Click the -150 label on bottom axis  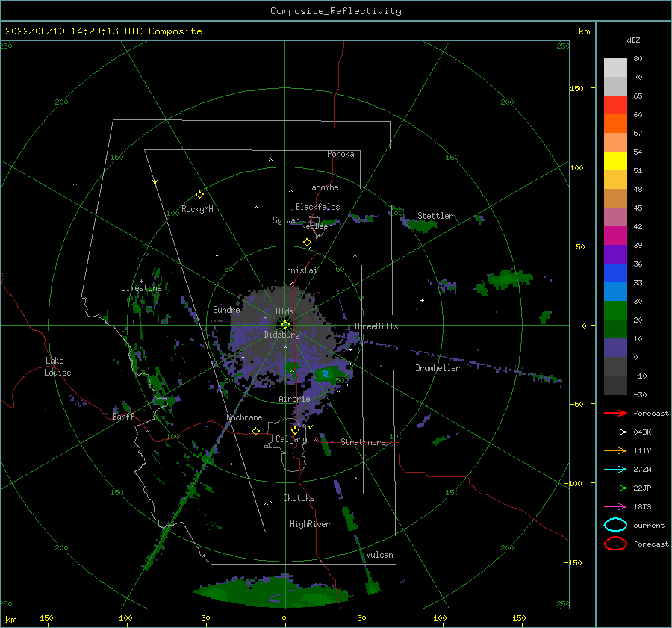[44, 618]
